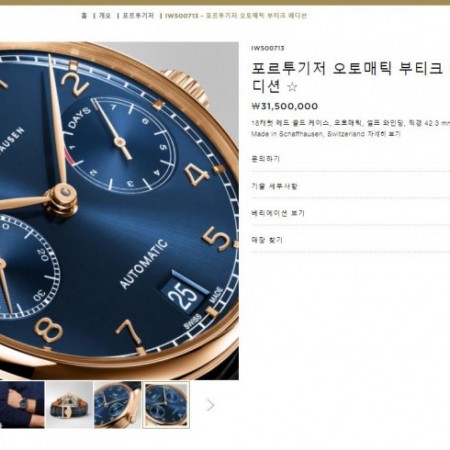
Task: Open the wrist-shot thumbnail image
Action: click(x=22, y=405)
